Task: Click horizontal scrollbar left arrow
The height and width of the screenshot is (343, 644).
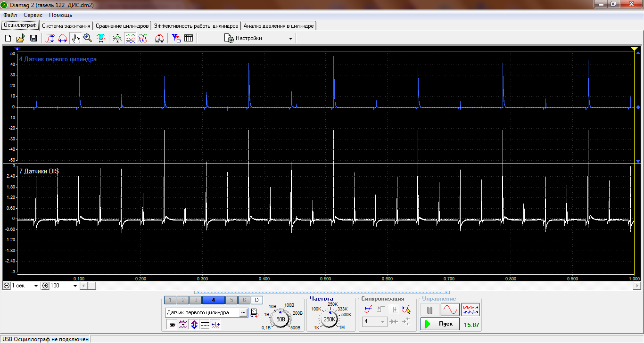Action: (x=84, y=286)
